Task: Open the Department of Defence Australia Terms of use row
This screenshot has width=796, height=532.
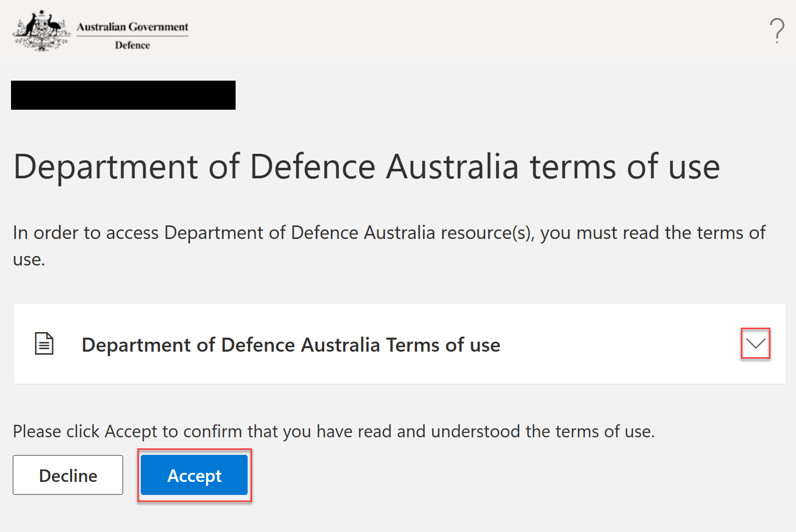Action: click(400, 344)
